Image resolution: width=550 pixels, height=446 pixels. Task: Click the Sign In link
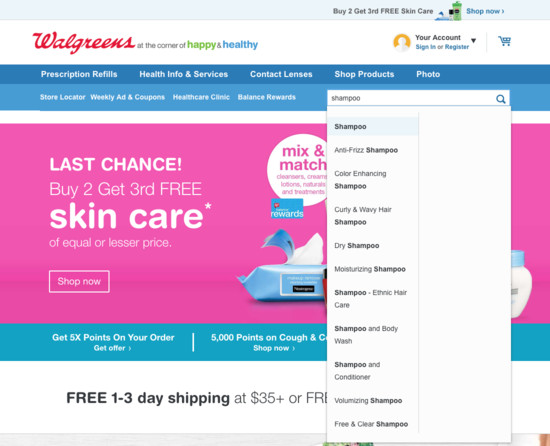[425, 47]
